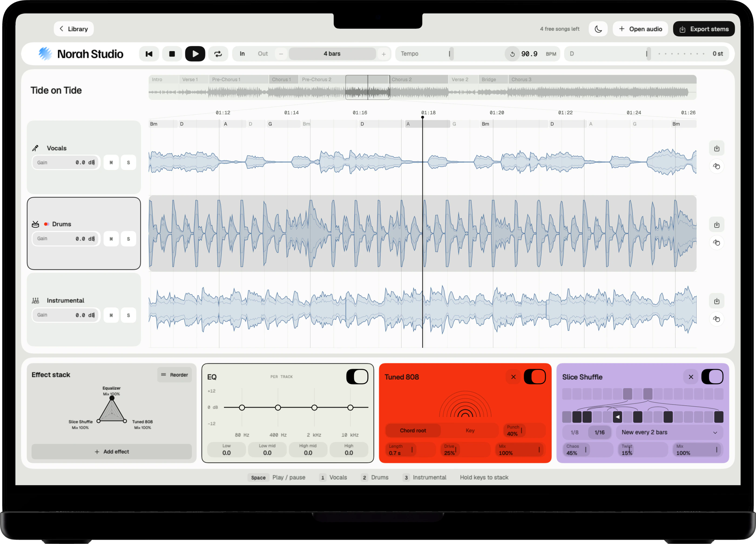Click the Drums Gain field
This screenshot has width=756, height=544.
(66, 239)
